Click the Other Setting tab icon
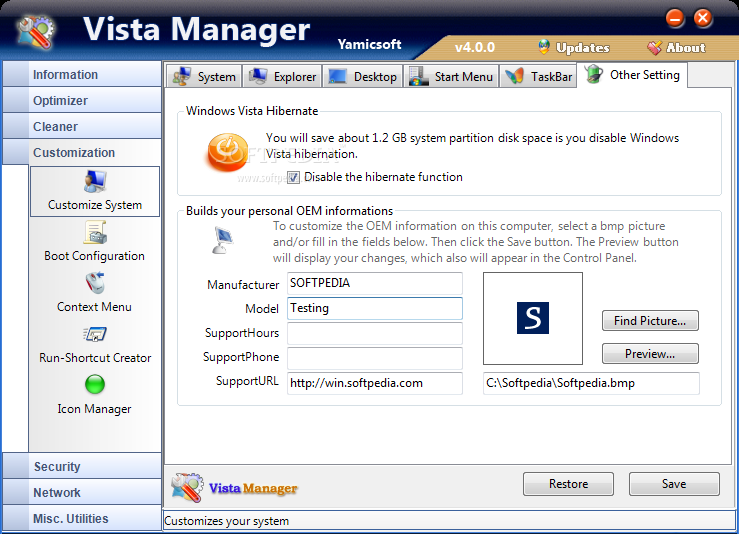The height and width of the screenshot is (534, 739). tap(594, 74)
